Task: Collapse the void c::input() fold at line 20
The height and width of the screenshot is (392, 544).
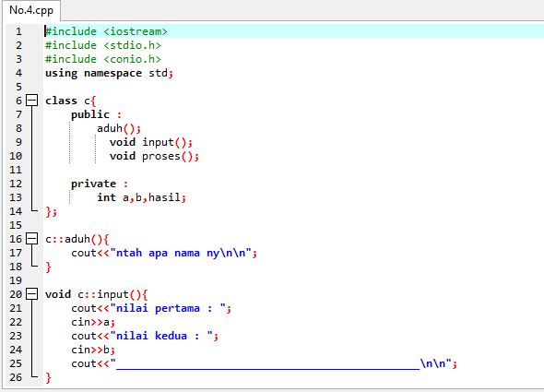Action: pos(32,294)
